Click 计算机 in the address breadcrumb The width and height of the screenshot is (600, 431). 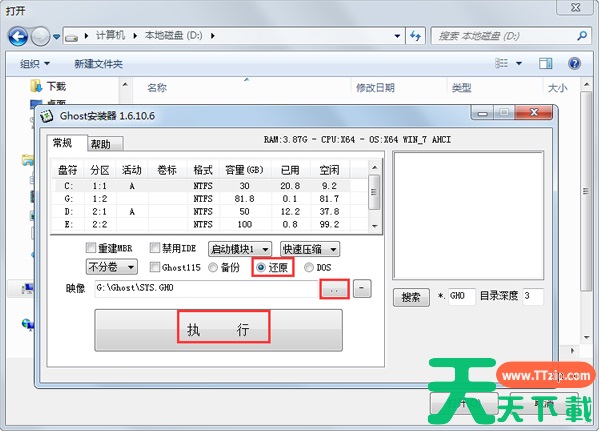(x=110, y=36)
